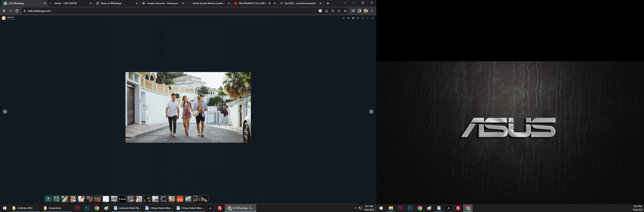Click the sender name Magang 23

[x=11, y=17]
